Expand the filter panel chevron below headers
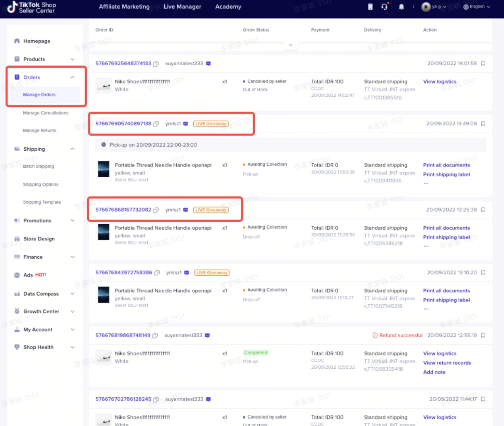 point(291,45)
